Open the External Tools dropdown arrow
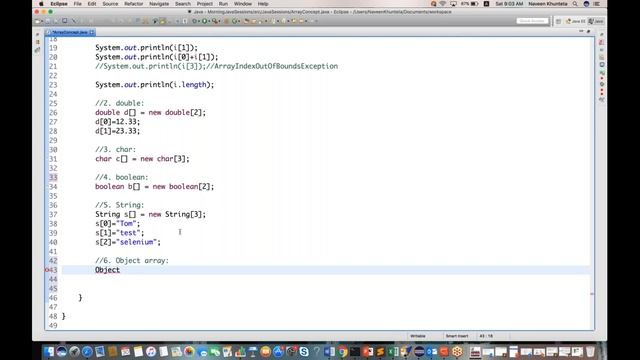The width and height of the screenshot is (640, 360). [220, 21]
